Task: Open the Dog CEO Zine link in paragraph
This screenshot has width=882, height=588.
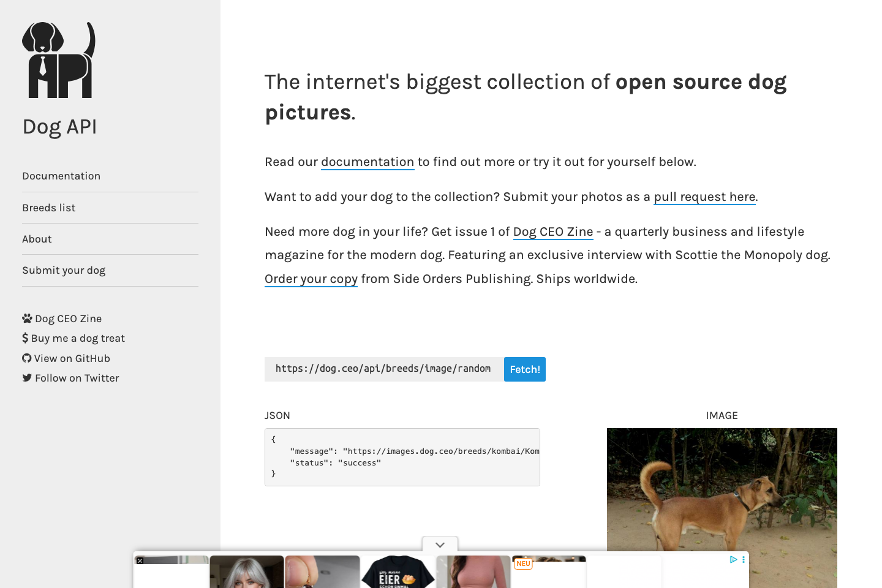Action: (x=553, y=232)
